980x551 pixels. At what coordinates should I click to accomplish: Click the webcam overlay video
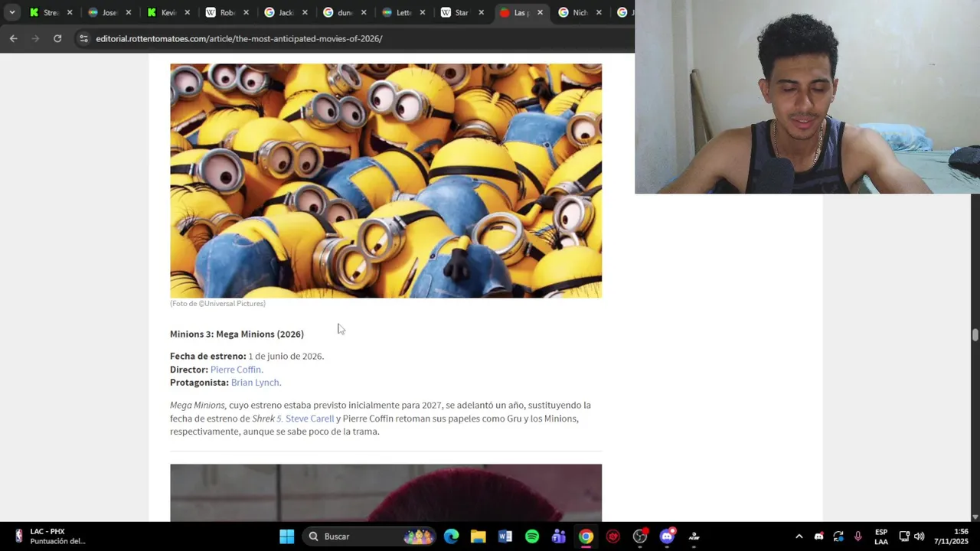(x=807, y=96)
